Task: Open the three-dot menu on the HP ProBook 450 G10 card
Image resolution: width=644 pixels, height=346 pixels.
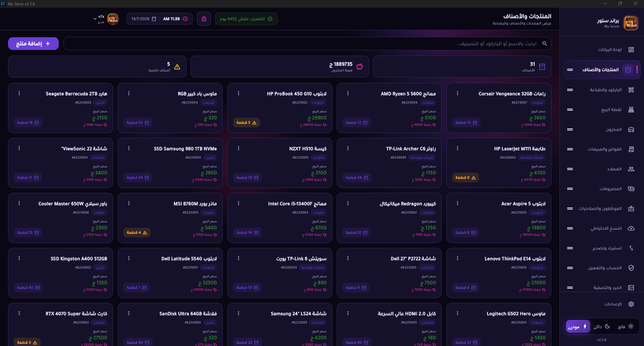Action: pos(238,93)
